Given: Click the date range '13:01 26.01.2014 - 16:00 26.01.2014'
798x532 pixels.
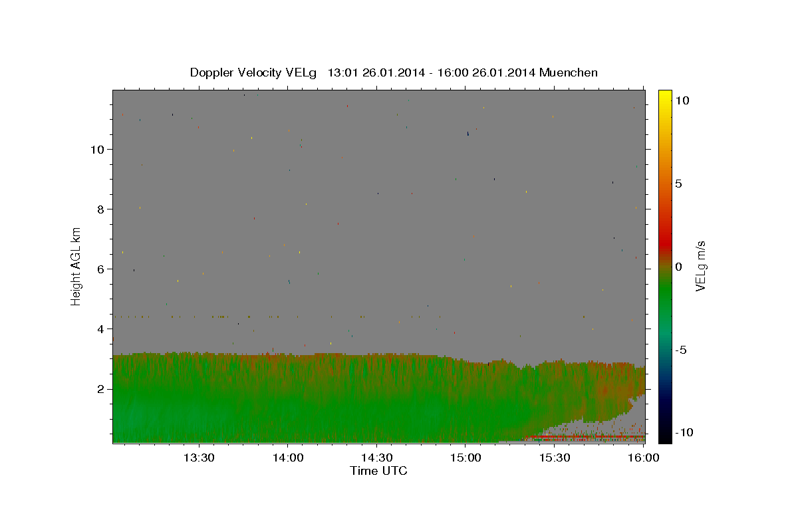Looking at the screenshot, I should pos(432,72).
